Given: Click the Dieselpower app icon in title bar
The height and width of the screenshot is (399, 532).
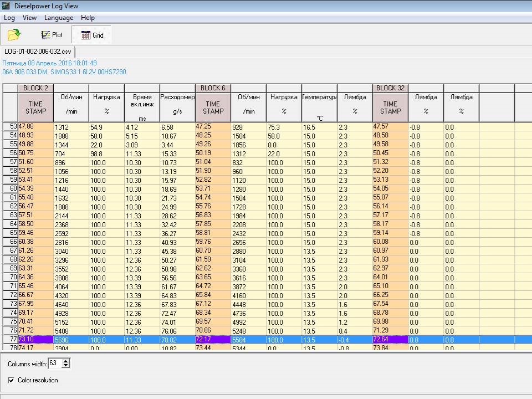Looking at the screenshot, I should click(x=6, y=6).
